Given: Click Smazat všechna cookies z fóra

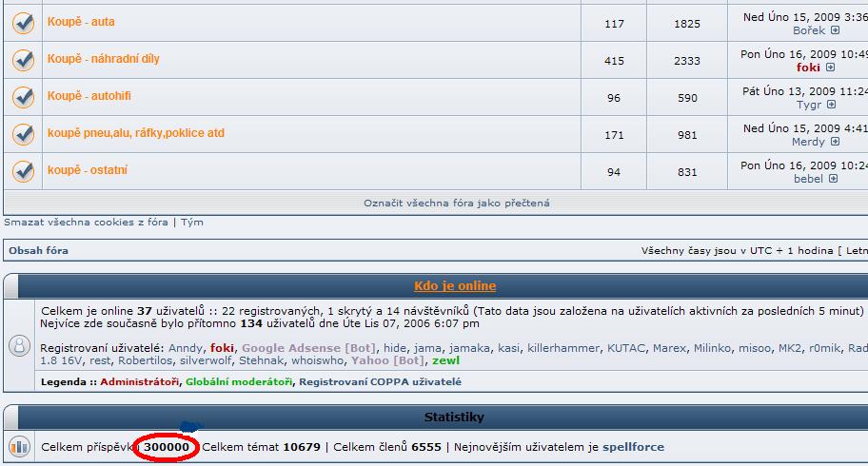Looking at the screenshot, I should (x=86, y=223).
